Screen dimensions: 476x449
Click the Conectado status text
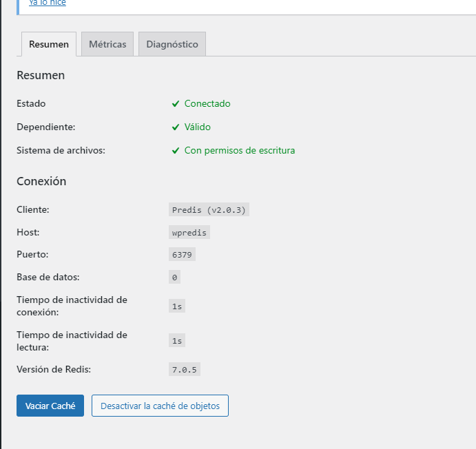[207, 104]
